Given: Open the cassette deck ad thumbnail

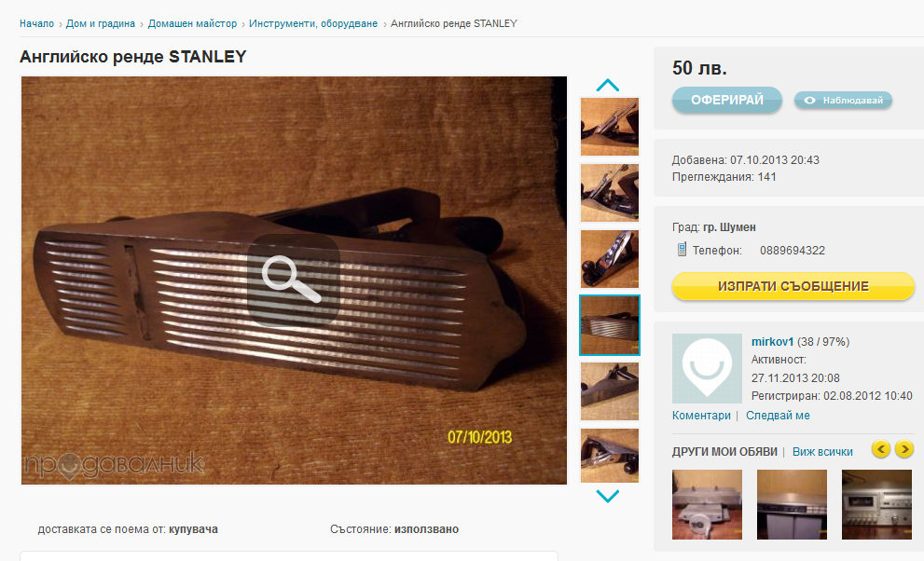Looking at the screenshot, I should click(876, 504).
